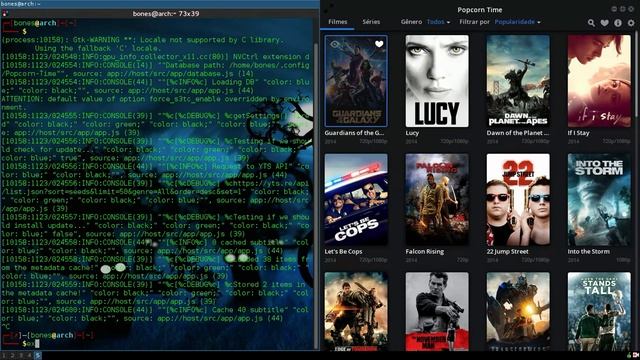Click the 'Falcon Rising' title text
This screenshot has height=360, width=640.
click(x=424, y=252)
